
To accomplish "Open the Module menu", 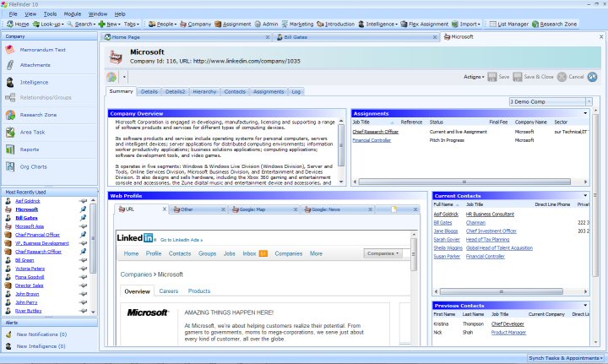I will [x=72, y=14].
